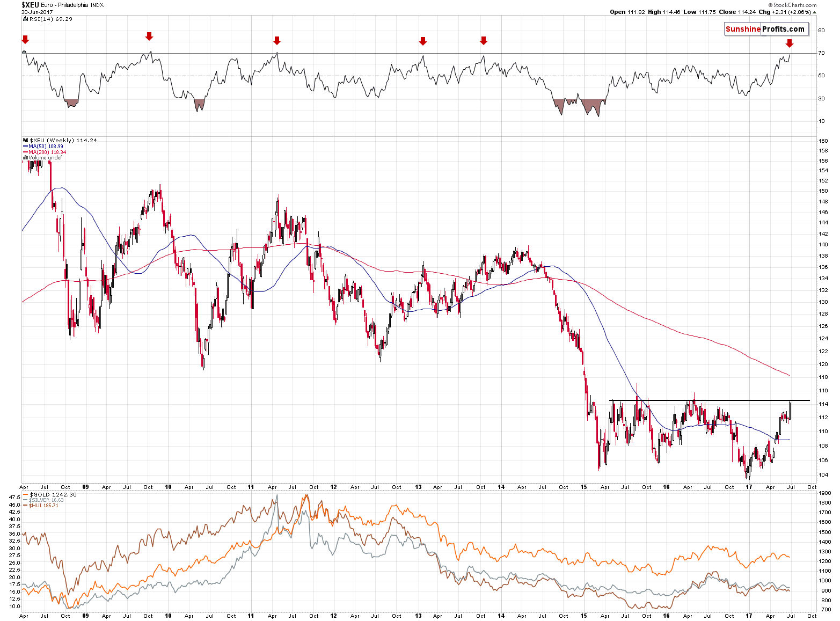
Task: Click the 104 label on the price axis
Action: [x=823, y=475]
